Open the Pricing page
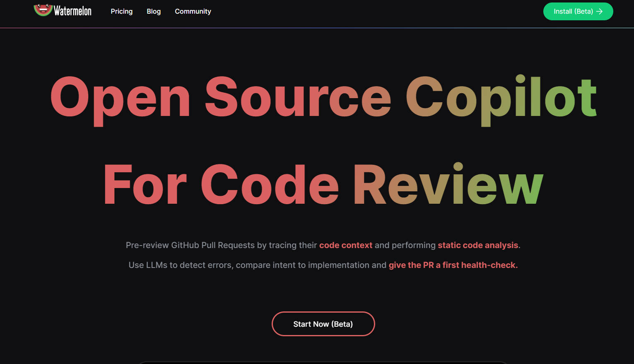This screenshot has height=364, width=634. click(x=121, y=12)
